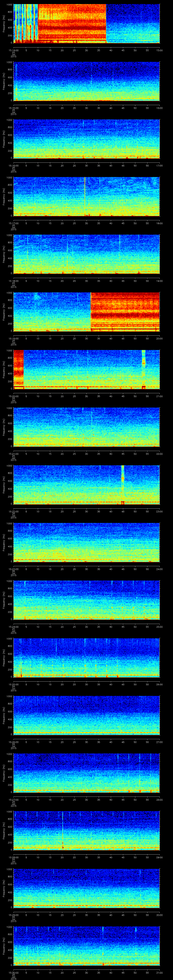The height and width of the screenshot is (980, 173).
Task: Open the spectrogram panel starting at 15:14:00
Action: [87, 24]
